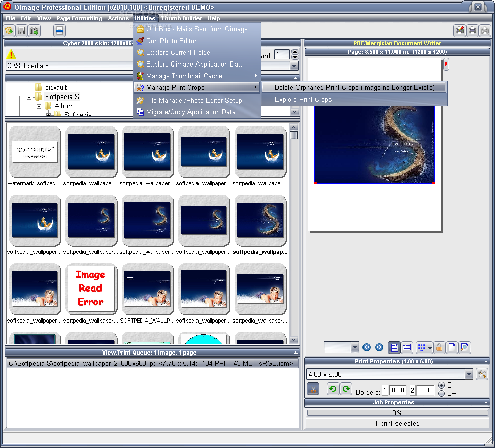Viewport: 495px width, 448px height.
Task: Collapse the Album folder node
Action: click(x=39, y=106)
